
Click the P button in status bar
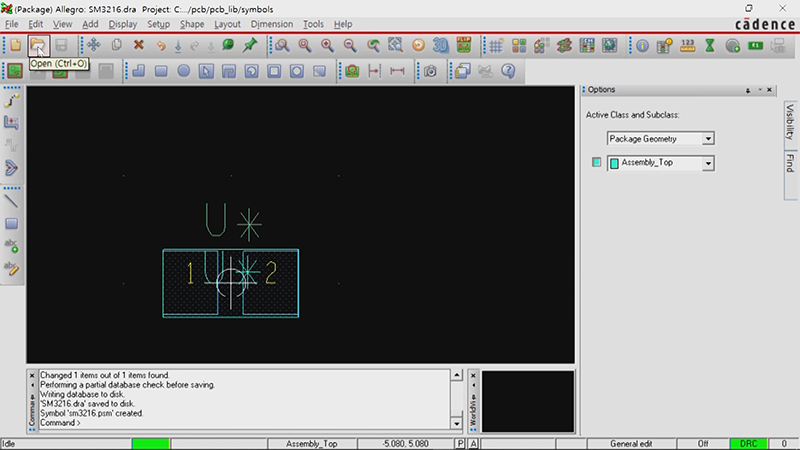(460, 444)
